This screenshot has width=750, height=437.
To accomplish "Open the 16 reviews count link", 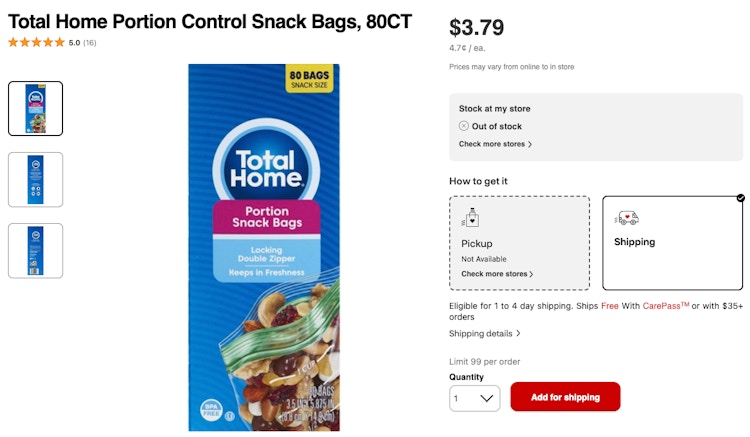I will (89, 43).
